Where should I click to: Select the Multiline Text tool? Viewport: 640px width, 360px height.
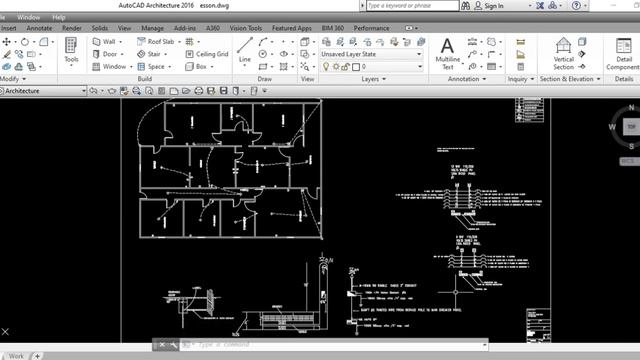[448, 54]
